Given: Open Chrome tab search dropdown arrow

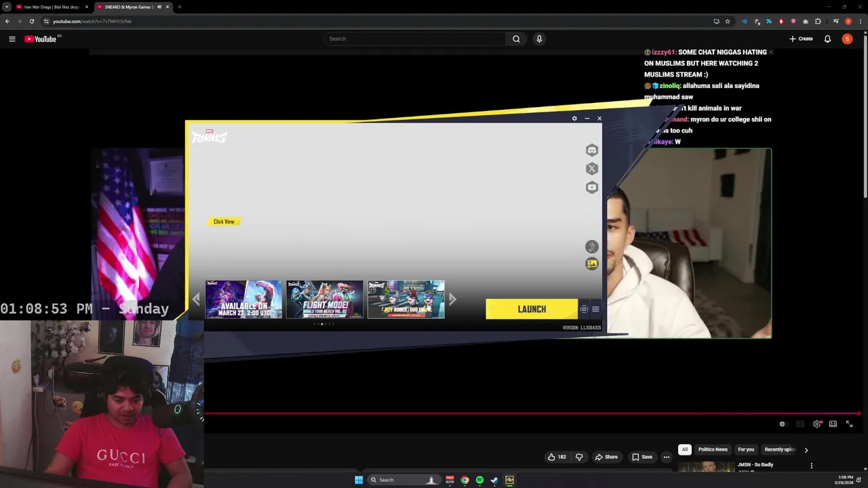Looking at the screenshot, I should pyautogui.click(x=6, y=7).
